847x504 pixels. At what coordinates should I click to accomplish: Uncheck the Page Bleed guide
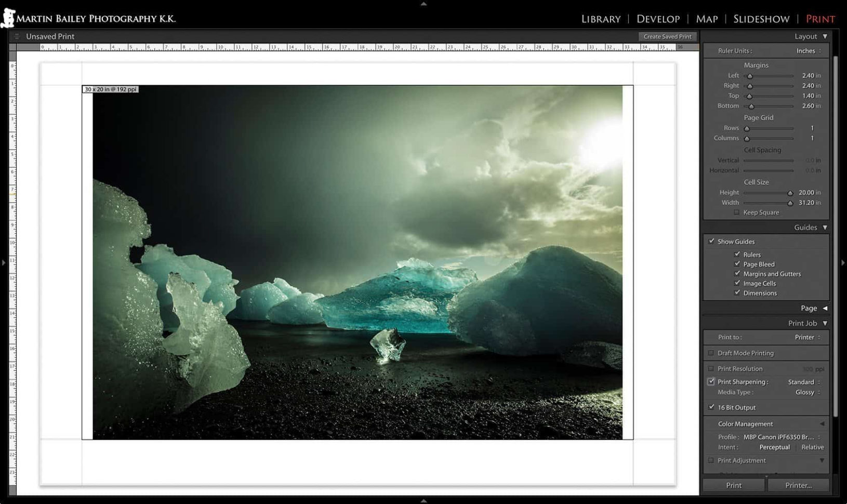[x=737, y=264]
